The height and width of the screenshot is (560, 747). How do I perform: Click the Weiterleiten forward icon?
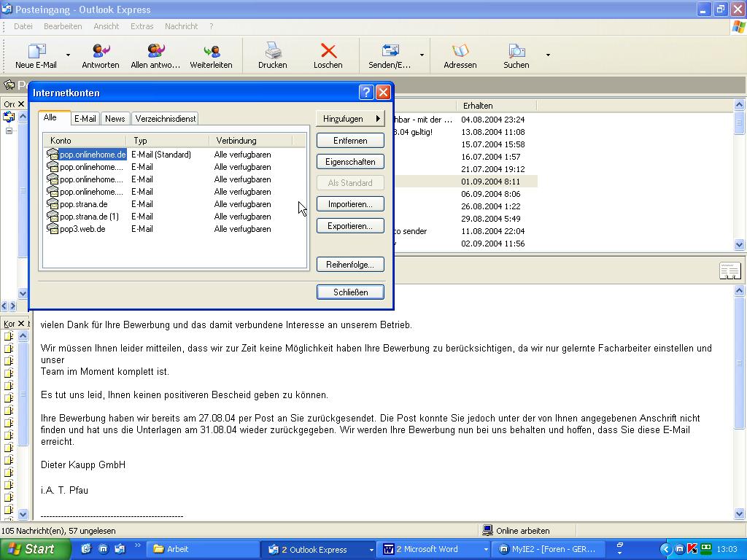point(211,51)
